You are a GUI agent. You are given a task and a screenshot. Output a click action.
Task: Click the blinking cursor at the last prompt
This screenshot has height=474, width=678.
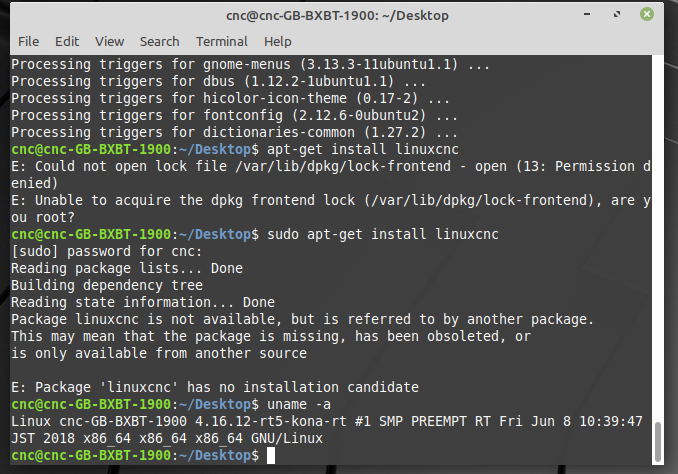point(271,455)
